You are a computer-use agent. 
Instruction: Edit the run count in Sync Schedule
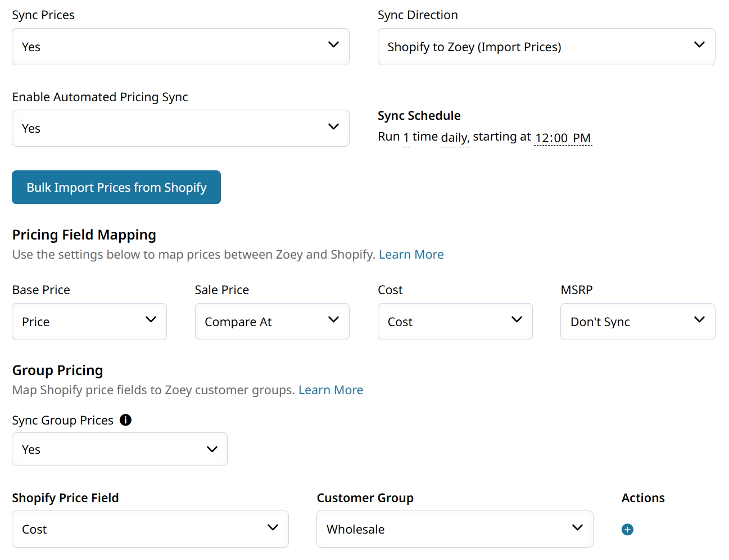(x=406, y=138)
